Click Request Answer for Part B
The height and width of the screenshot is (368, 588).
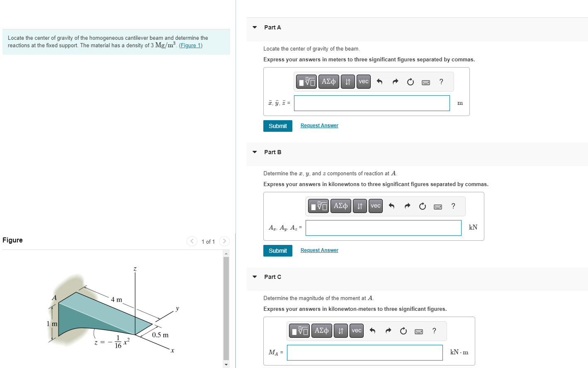[x=319, y=250]
